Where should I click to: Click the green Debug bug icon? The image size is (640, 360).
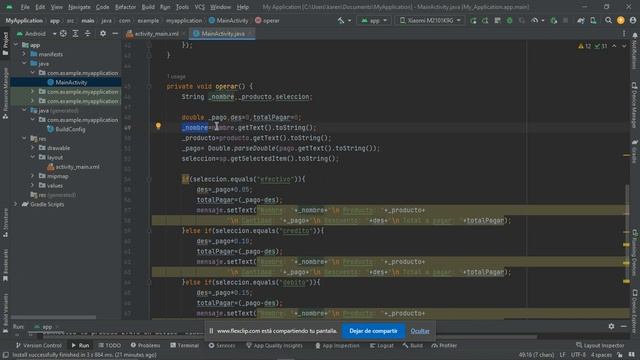point(509,20)
